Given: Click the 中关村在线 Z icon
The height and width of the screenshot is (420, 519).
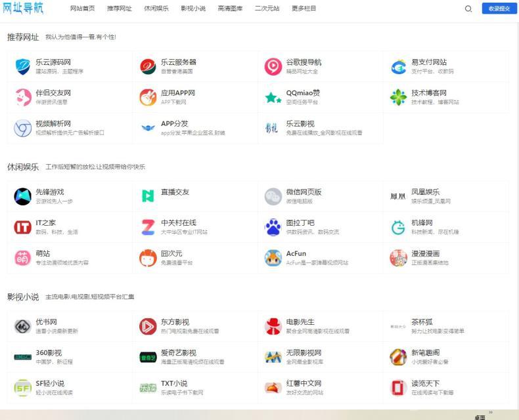Looking at the screenshot, I should coord(148,227).
